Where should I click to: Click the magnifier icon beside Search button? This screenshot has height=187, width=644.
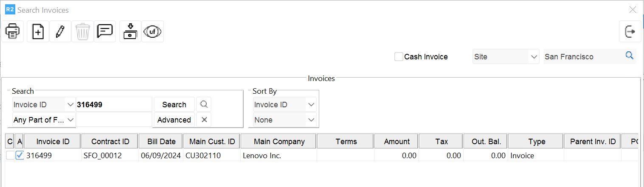[204, 104]
